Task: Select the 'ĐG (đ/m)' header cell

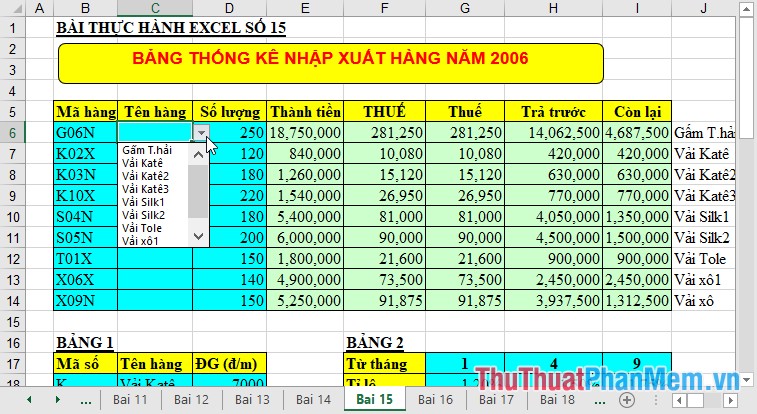Action: 229,363
